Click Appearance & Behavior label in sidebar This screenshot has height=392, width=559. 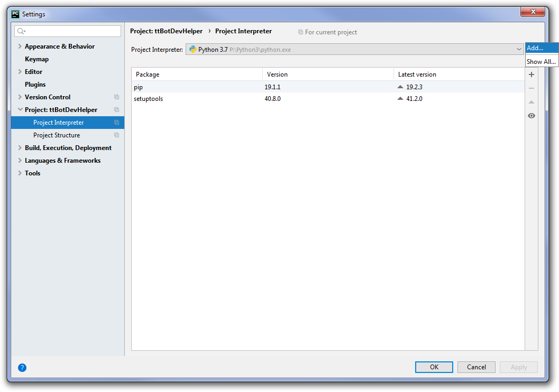click(60, 46)
